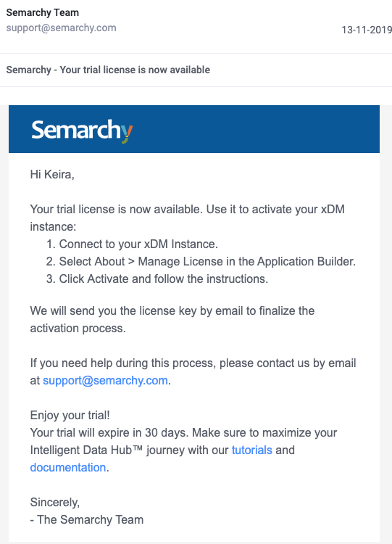Select step 3 Click Activate instruction
Screen dimensions: 392x544
[157, 279]
